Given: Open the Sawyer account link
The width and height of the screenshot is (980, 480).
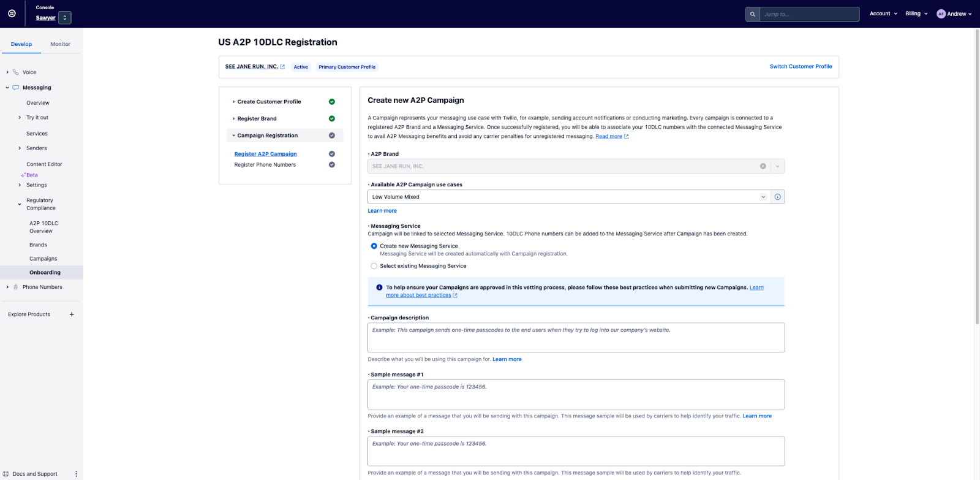Looking at the screenshot, I should click(x=45, y=18).
